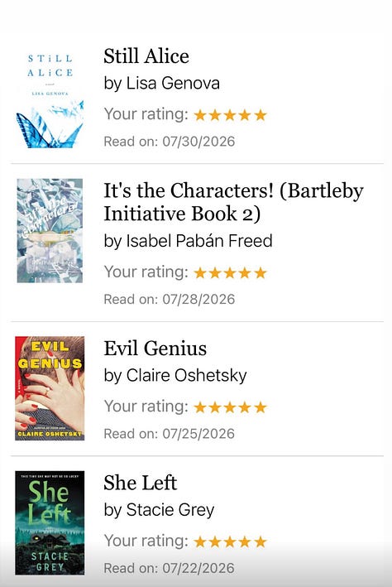392x587 pixels.
Task: Open the It's the Characters! cover thumbnail
Action: [50, 231]
